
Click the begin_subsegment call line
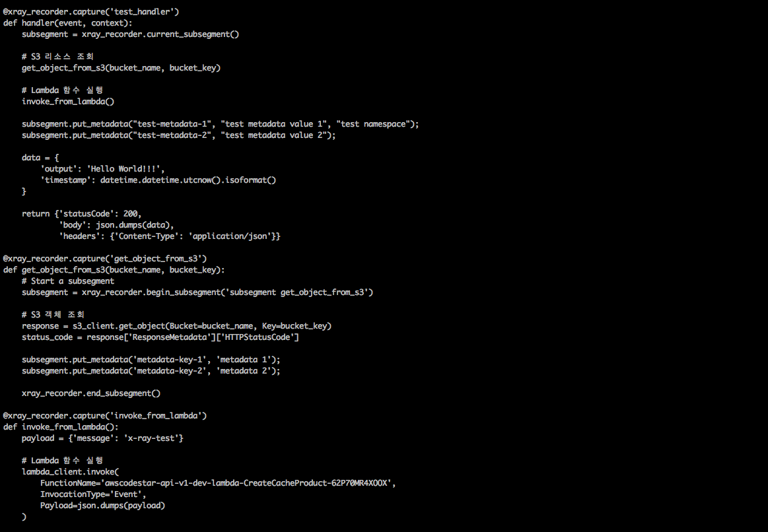197,292
